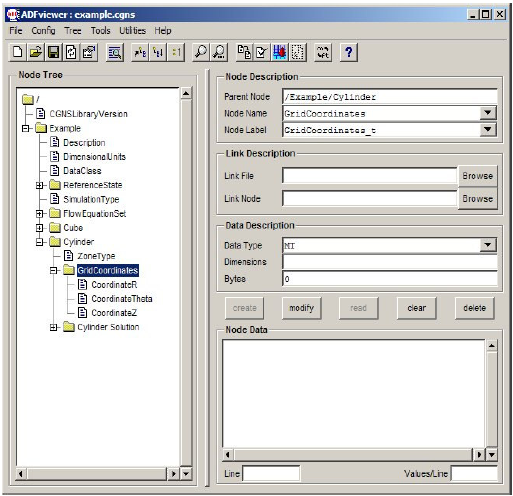Click the clear button
The height and width of the screenshot is (496, 513).
[x=416, y=308]
